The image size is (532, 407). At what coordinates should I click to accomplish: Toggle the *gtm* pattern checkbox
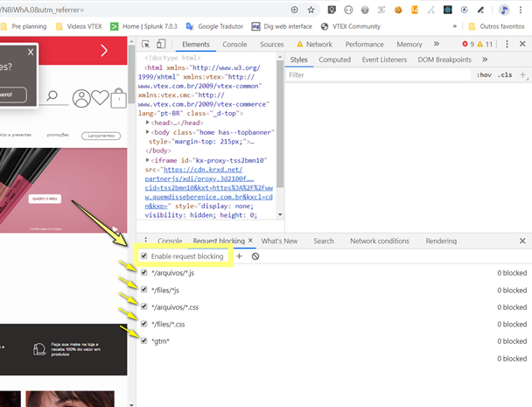pyautogui.click(x=144, y=340)
